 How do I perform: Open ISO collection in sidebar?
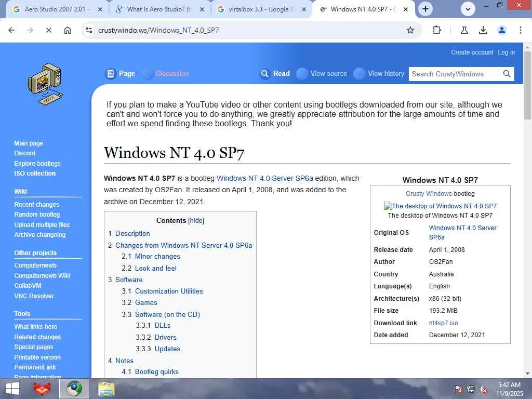pos(35,174)
